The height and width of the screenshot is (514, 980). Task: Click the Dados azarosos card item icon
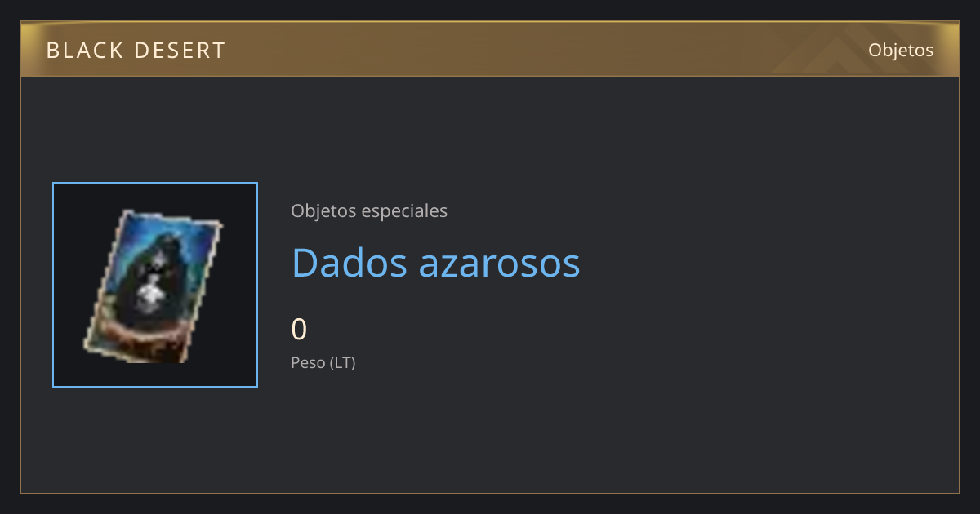pos(153,286)
